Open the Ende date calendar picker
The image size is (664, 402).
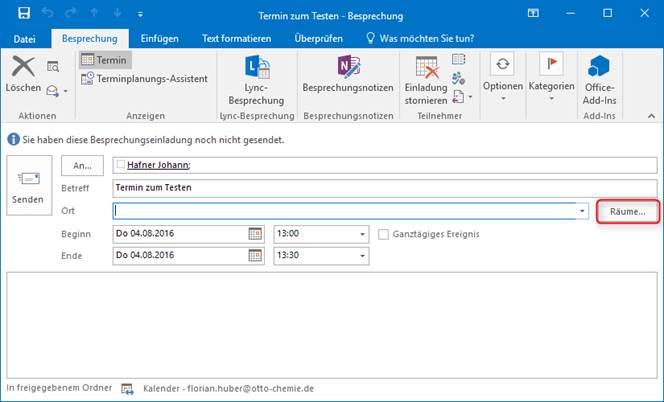(255, 255)
